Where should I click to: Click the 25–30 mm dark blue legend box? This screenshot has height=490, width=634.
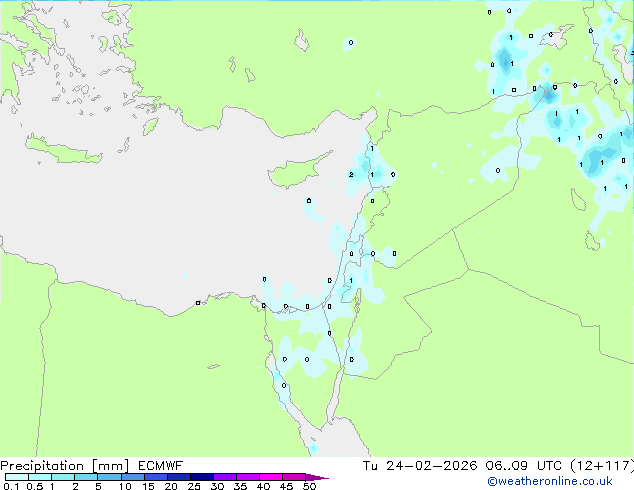[x=201, y=477]
